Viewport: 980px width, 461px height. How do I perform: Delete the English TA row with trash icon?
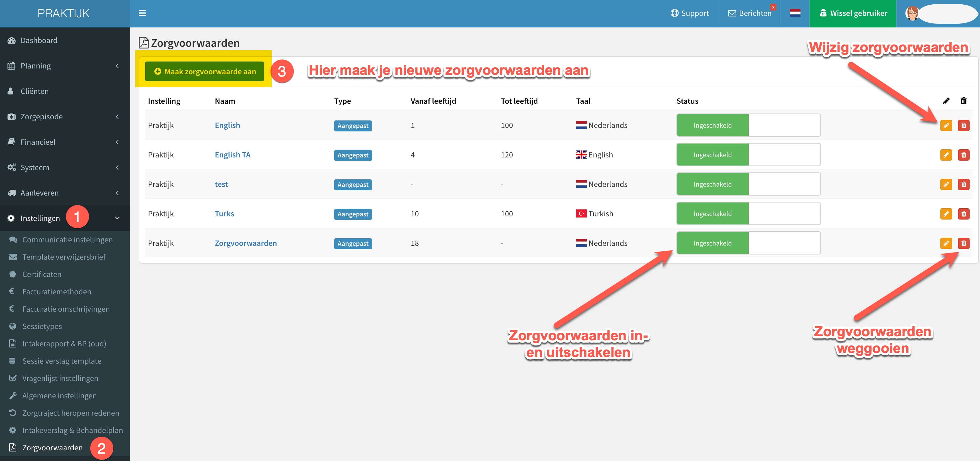pyautogui.click(x=963, y=155)
